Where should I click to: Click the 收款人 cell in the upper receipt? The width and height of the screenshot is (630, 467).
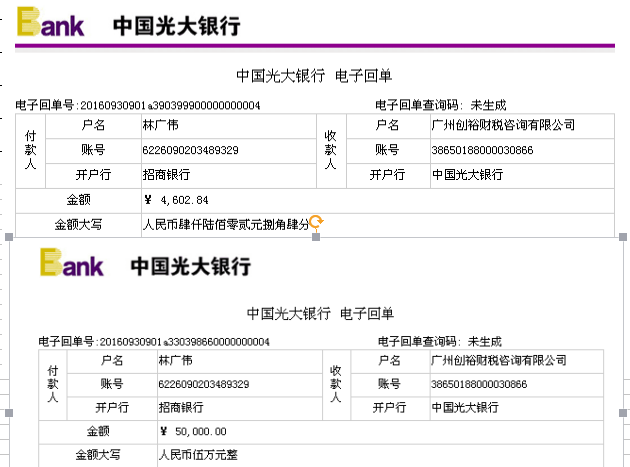point(331,150)
